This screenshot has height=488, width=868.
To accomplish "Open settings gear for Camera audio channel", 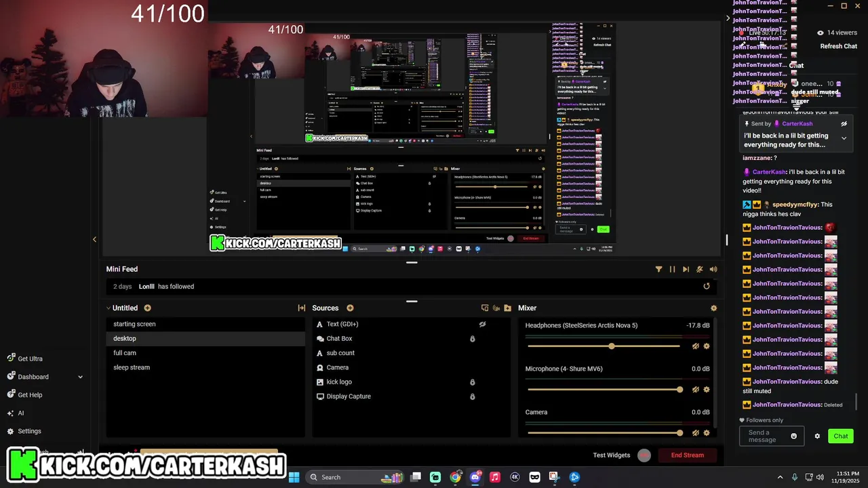I will tap(706, 433).
